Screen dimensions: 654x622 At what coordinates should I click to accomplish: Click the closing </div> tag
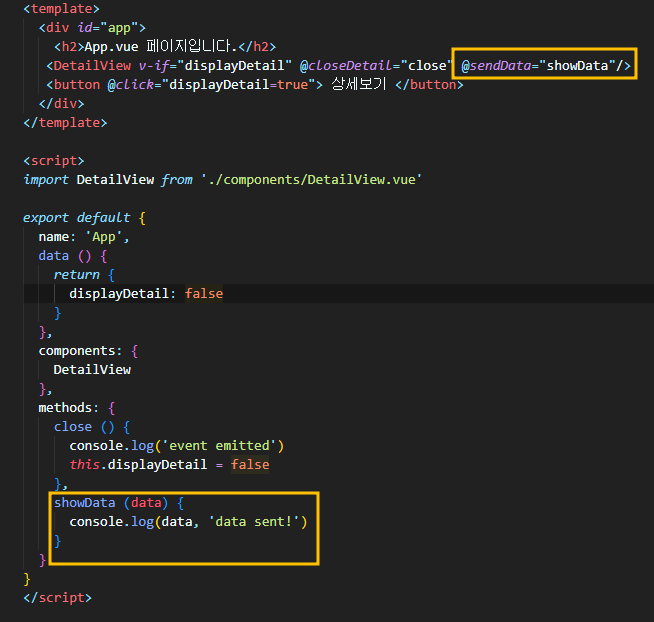[x=61, y=103]
